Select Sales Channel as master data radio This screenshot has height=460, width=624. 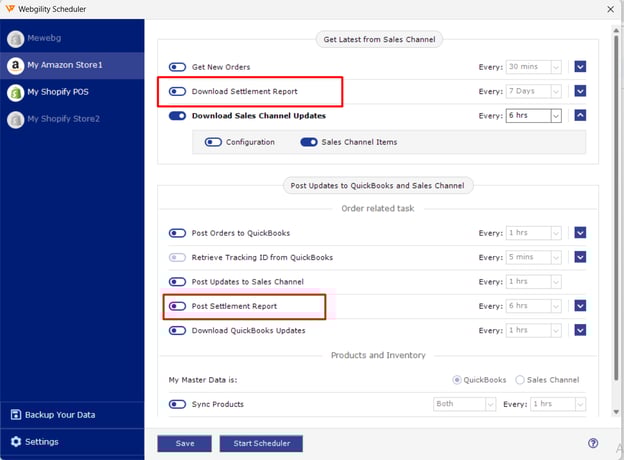(520, 380)
